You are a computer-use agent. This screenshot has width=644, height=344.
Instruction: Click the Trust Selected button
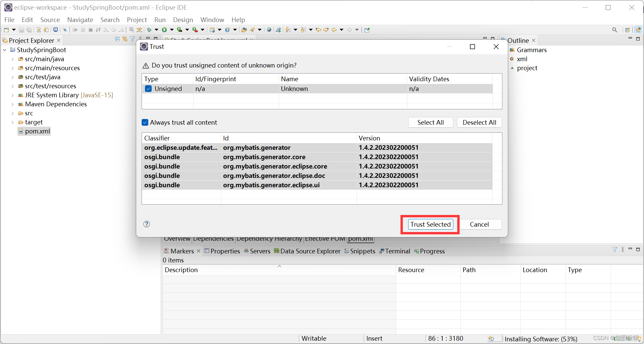pos(431,224)
